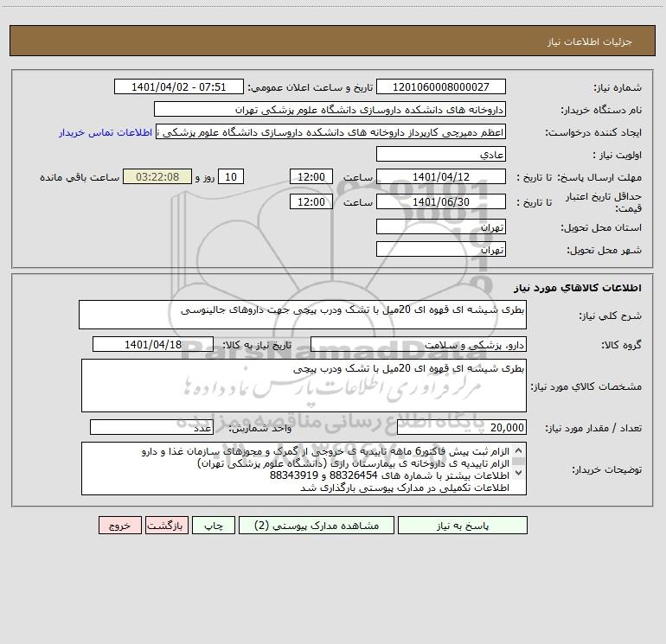Click the اولویت نیاز label
Viewport: 666px width, 644px height.
click(x=618, y=156)
